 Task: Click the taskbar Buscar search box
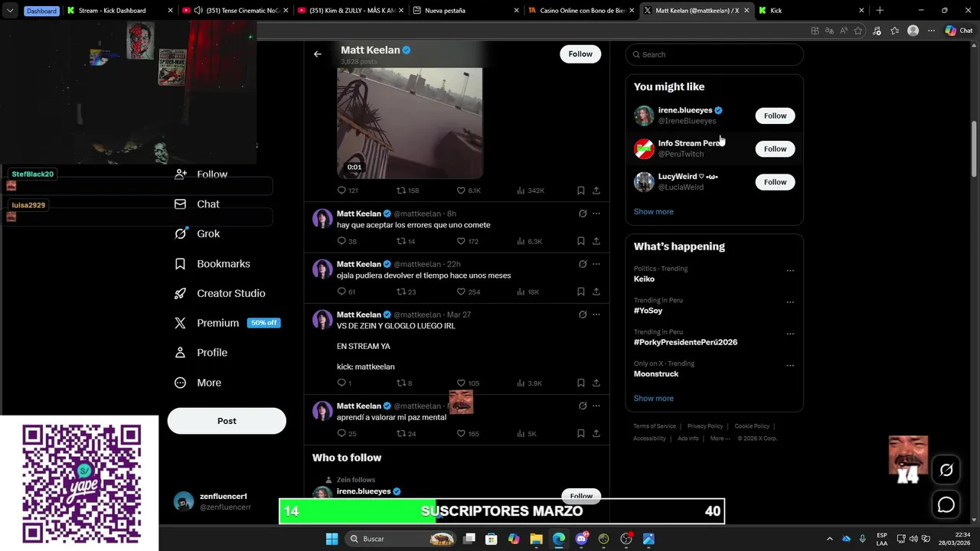(x=401, y=539)
